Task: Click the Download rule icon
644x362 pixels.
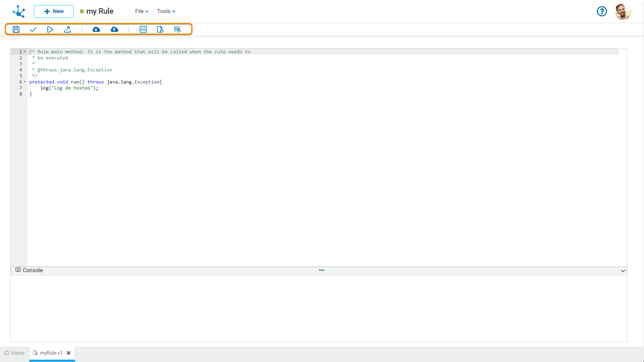Action: point(96,29)
